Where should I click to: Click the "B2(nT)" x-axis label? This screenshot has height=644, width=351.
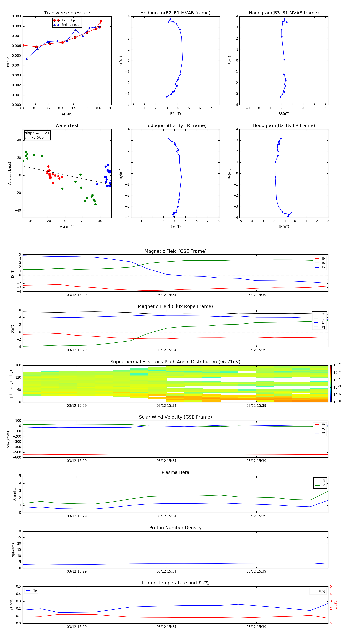tap(175, 114)
